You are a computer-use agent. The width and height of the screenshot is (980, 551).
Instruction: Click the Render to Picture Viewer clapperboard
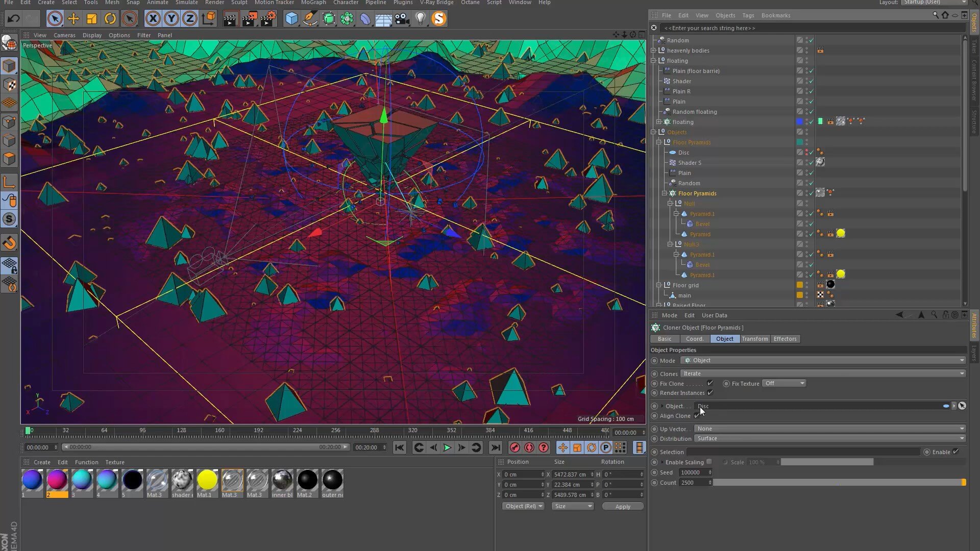point(249,19)
